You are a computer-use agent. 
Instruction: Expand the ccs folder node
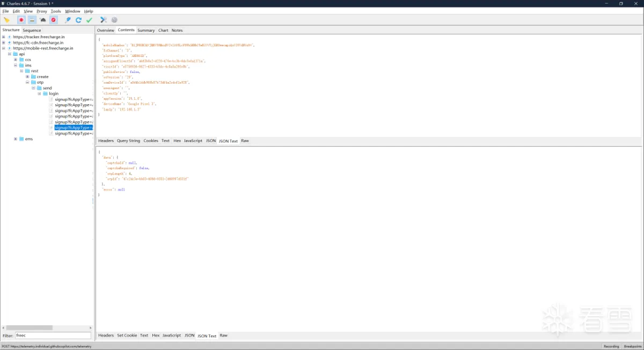tap(15, 60)
